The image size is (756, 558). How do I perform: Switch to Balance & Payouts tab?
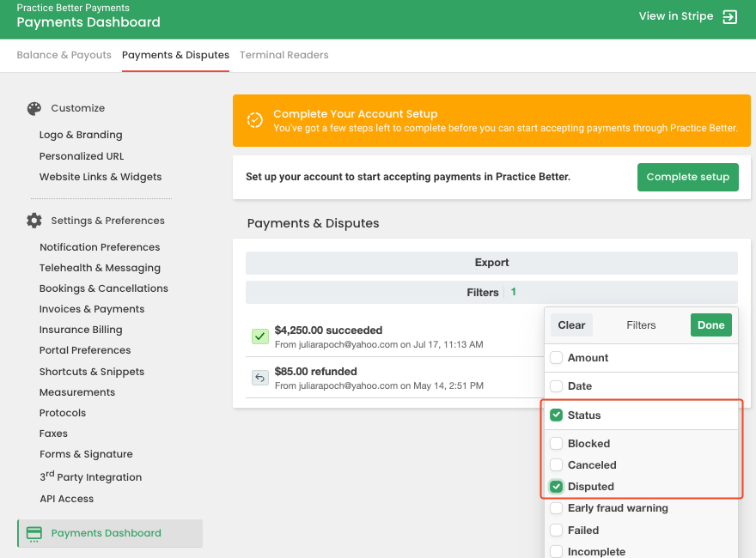pyautogui.click(x=64, y=55)
